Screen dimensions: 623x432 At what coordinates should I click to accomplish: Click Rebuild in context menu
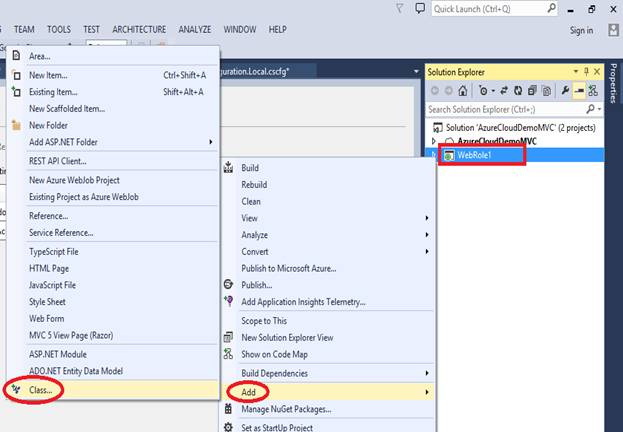coord(328,185)
